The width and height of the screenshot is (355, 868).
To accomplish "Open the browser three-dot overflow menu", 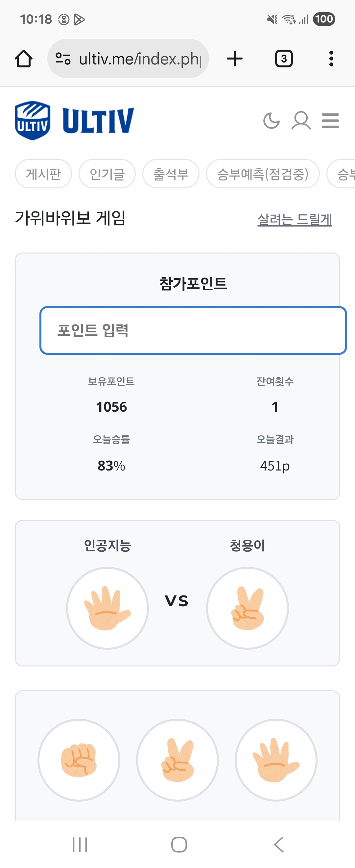I will tap(331, 59).
